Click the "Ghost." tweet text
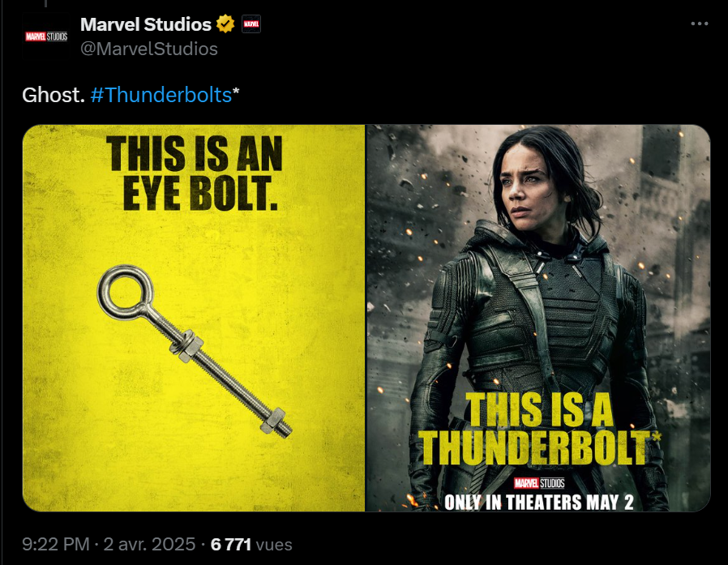 tap(54, 95)
